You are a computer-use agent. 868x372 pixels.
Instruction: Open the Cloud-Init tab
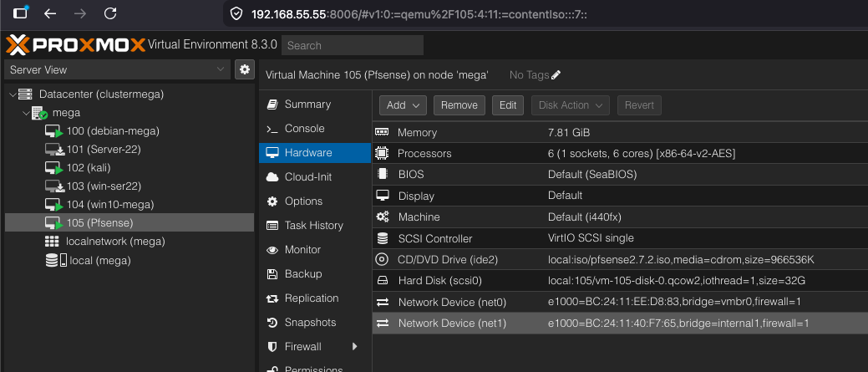click(x=315, y=177)
